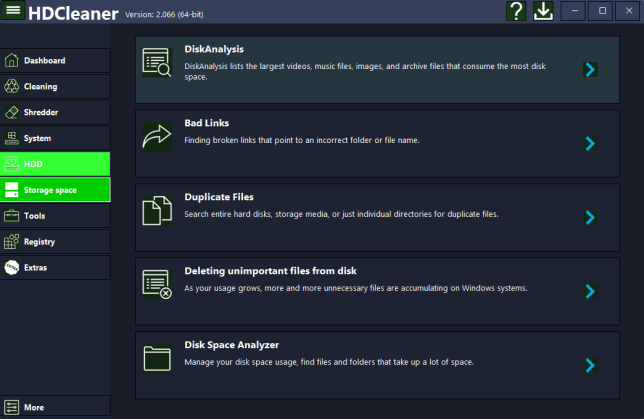Click the version 2.066 (64-bit) label
The width and height of the screenshot is (644, 419).
coord(164,14)
